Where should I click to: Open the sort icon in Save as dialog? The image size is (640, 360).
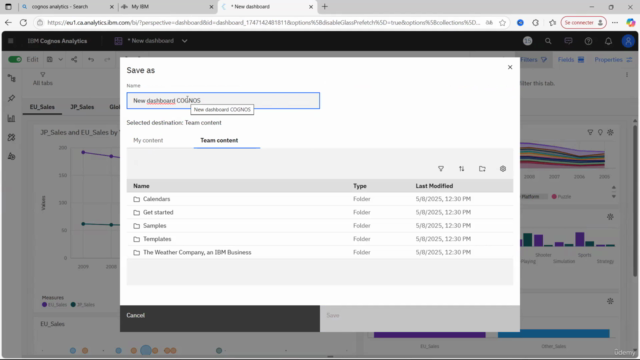461,169
